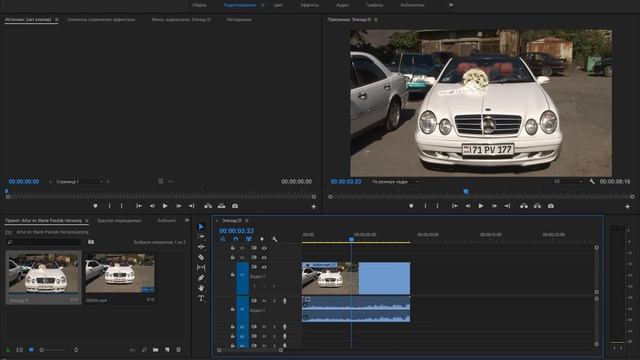Viewport: 640px width, 360px height.
Task: Export frame with Program monitor camera icon
Action: tap(551, 206)
